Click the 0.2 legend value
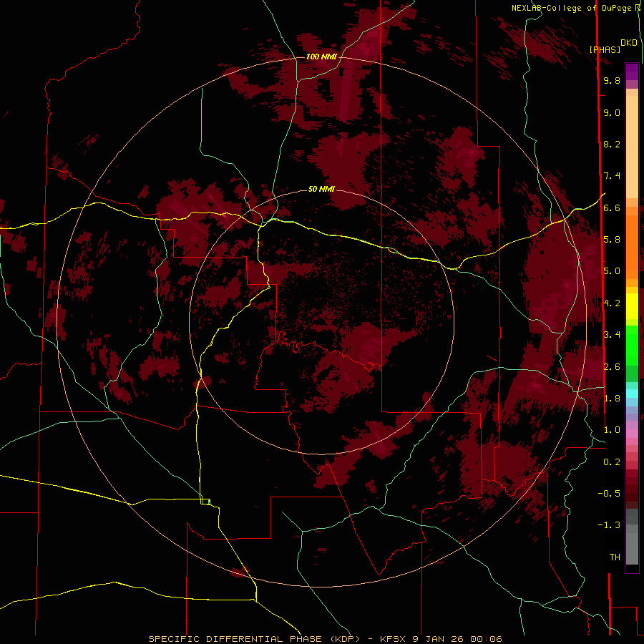The image size is (644, 644). coord(612,462)
